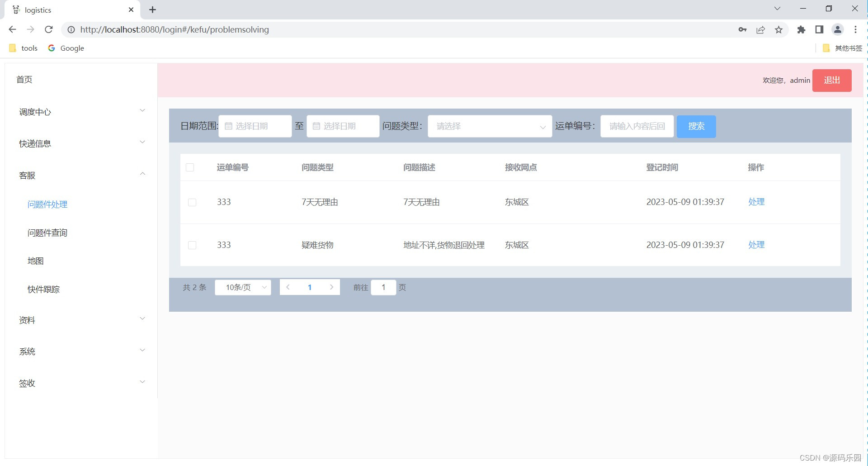Click 处理 for the 7天无理由 row

(x=756, y=202)
